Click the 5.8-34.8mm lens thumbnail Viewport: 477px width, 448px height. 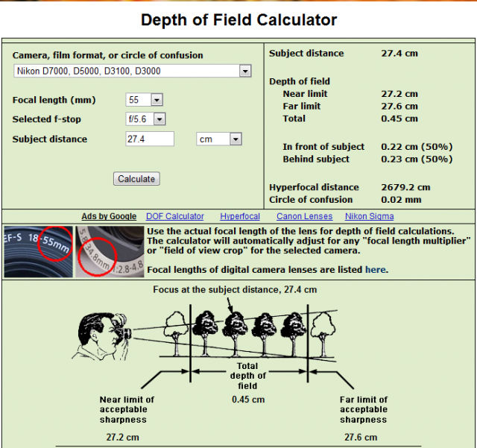pyautogui.click(x=110, y=251)
